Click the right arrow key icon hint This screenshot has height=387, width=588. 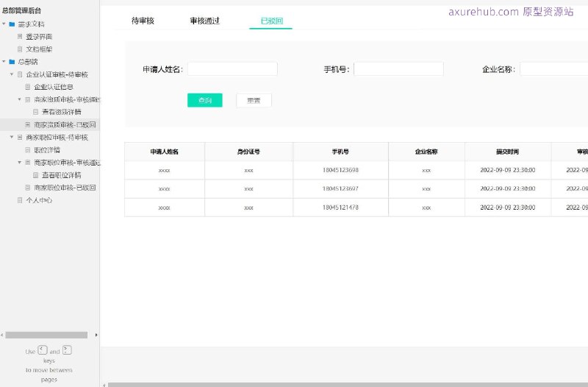67,350
